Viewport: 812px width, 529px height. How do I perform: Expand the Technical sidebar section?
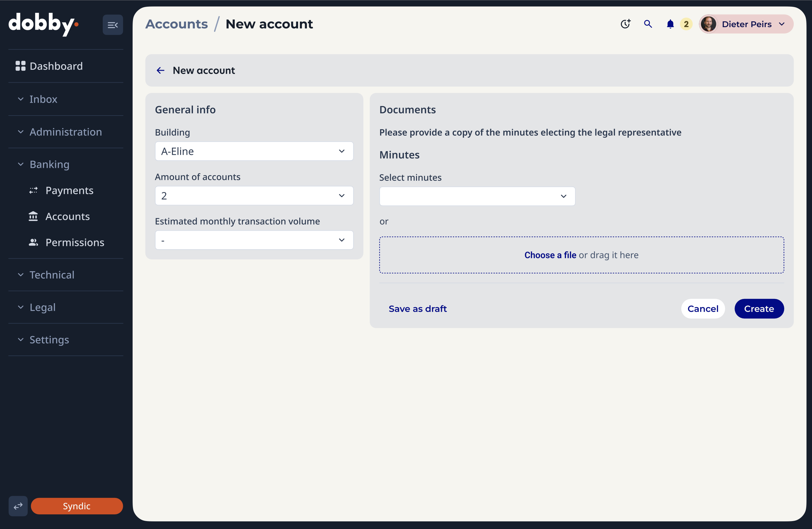[x=52, y=275]
